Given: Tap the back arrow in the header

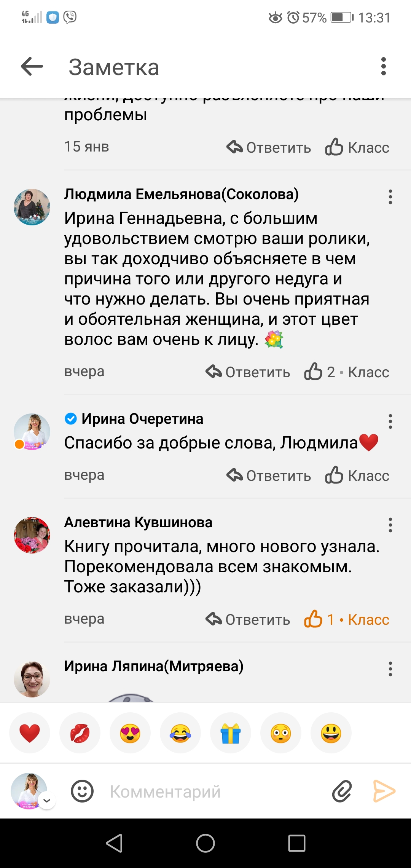Looking at the screenshot, I should tap(32, 67).
